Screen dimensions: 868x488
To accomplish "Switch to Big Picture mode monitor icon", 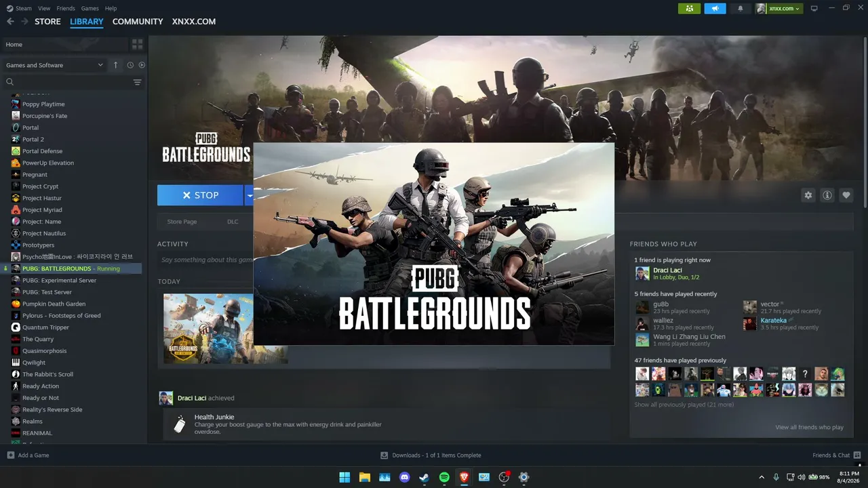I will pyautogui.click(x=814, y=8).
